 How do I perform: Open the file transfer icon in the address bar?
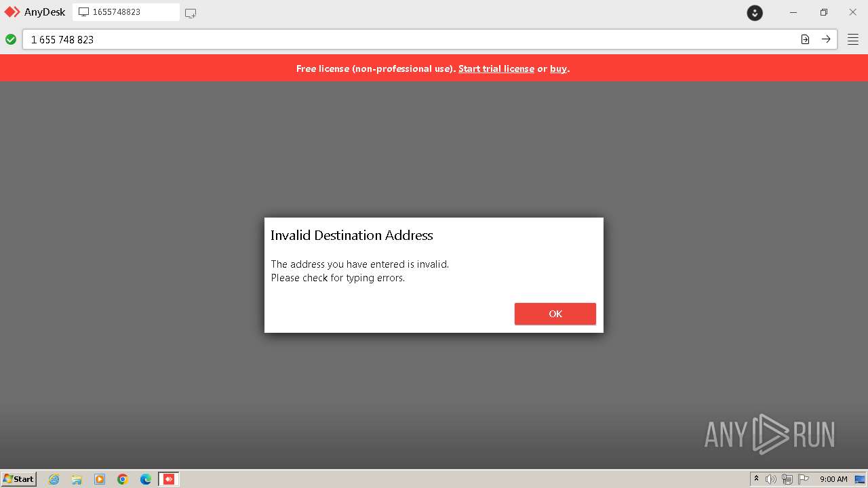click(x=805, y=39)
